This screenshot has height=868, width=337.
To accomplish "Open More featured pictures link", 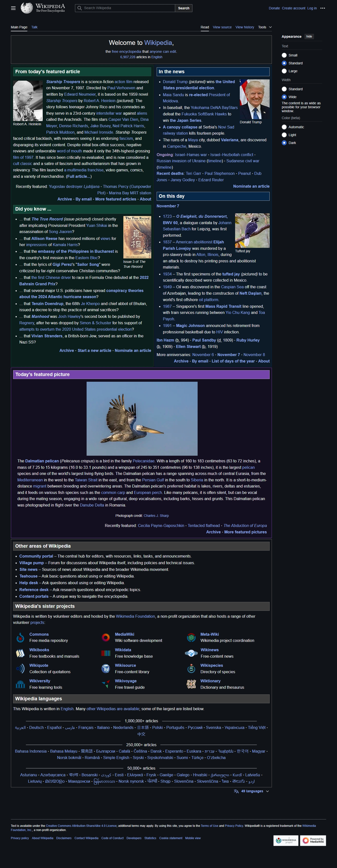I will pyautogui.click(x=245, y=532).
